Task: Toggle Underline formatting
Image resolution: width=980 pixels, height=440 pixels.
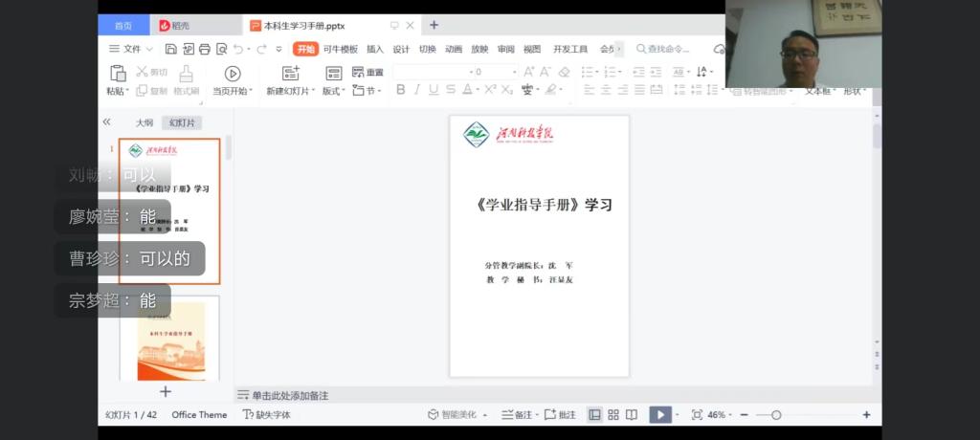Action: (434, 90)
